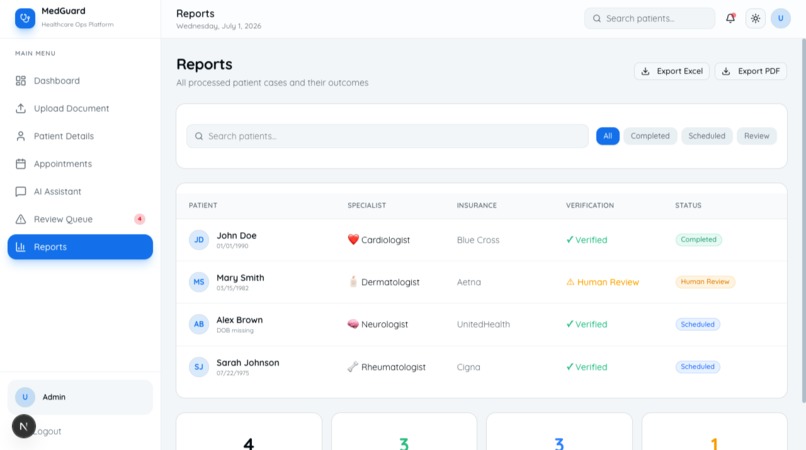Click the bone icon beside Rheumatologist
This screenshot has width=806, height=450.
tap(353, 367)
